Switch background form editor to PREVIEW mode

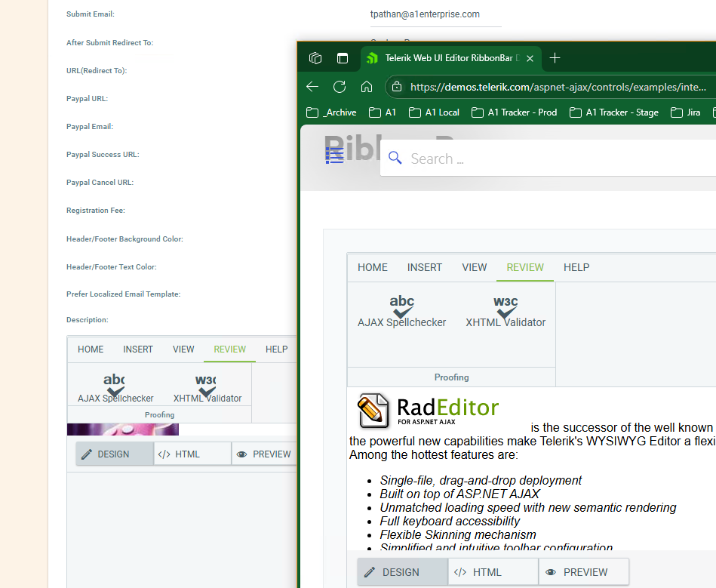pyautogui.click(x=264, y=454)
